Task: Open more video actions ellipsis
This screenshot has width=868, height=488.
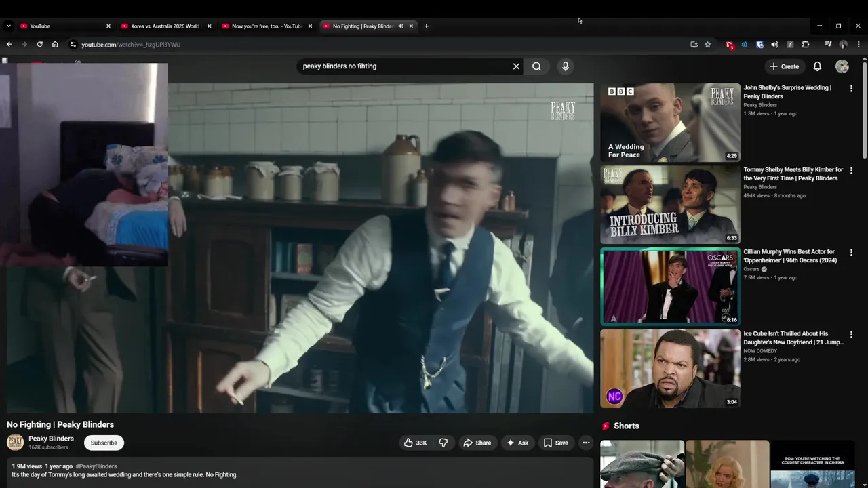Action: [586, 443]
